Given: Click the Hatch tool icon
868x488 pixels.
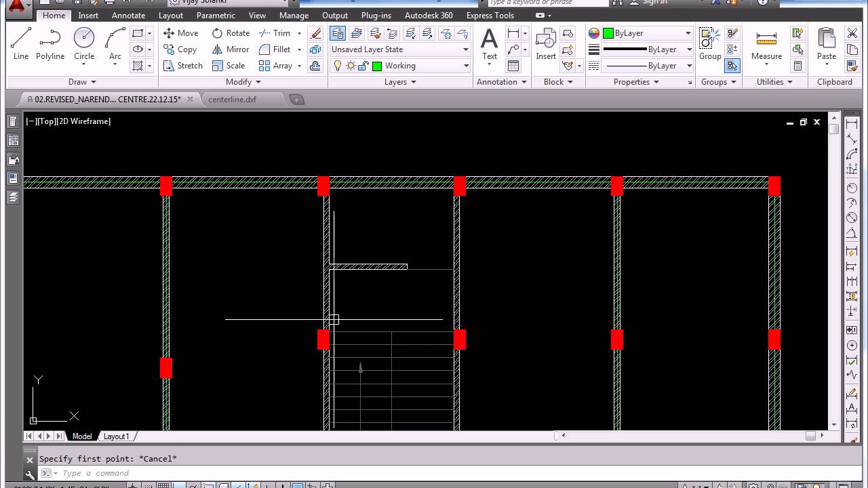Looking at the screenshot, I should pos(138,65).
